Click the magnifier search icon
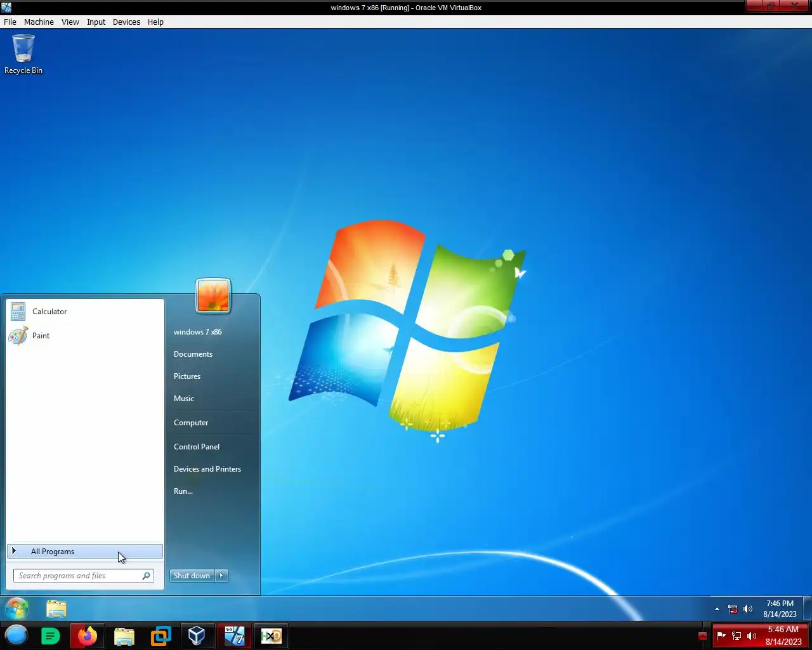812x650 pixels. [146, 576]
